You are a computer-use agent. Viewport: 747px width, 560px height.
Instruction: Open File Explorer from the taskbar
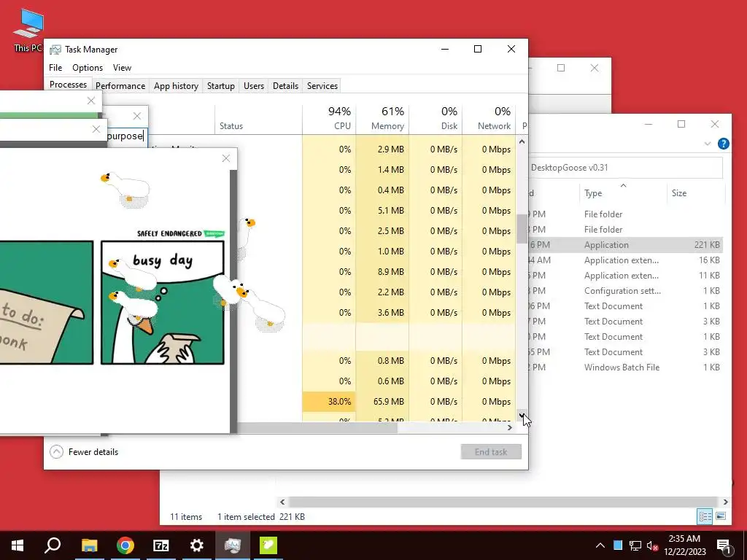coord(89,545)
